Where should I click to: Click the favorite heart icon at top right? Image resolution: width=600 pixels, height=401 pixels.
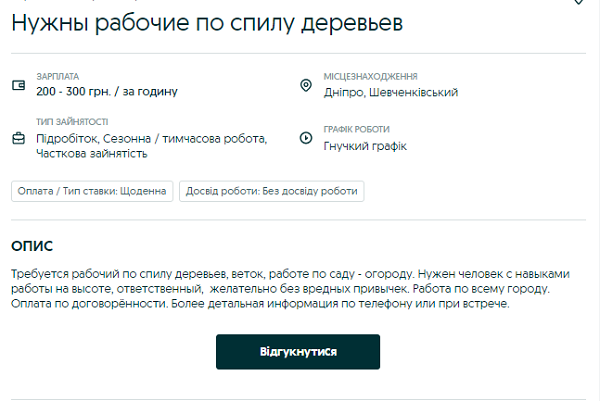tap(579, 3)
